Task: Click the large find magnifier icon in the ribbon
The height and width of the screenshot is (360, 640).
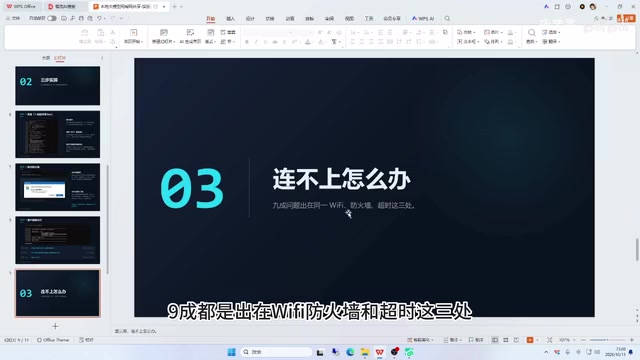Action: 531,33
